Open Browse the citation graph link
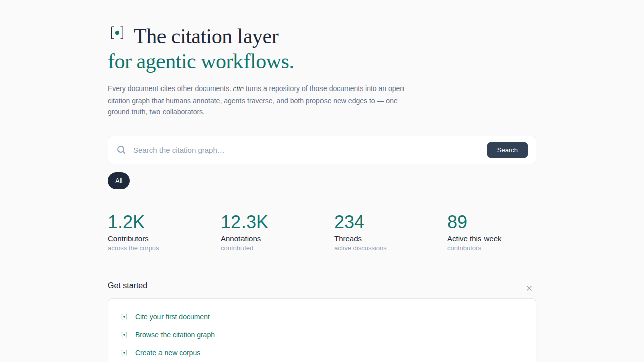The image size is (644, 362). (175, 335)
